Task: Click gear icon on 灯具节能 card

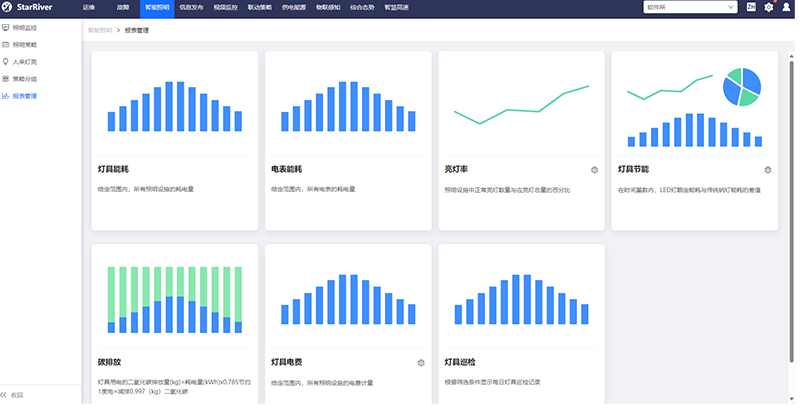Action: [x=768, y=170]
